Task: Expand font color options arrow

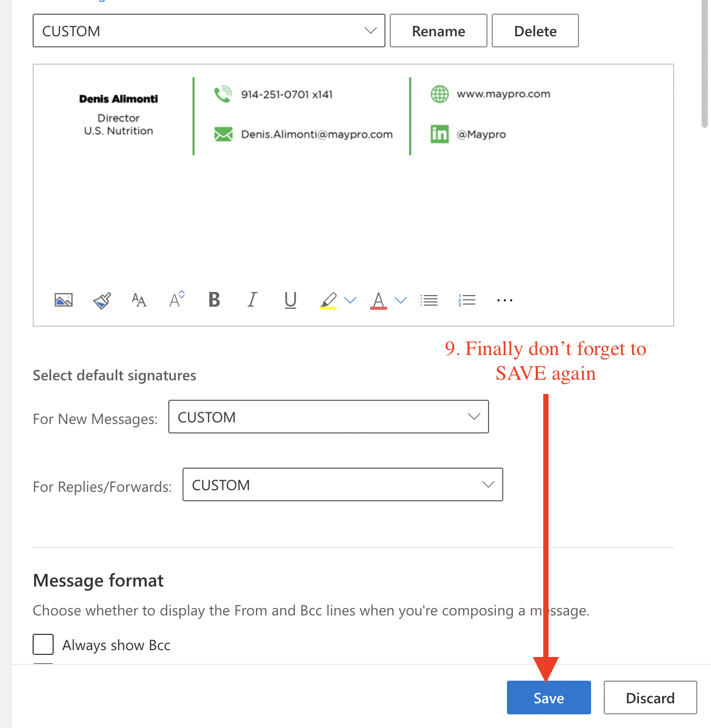Action: pos(401,300)
